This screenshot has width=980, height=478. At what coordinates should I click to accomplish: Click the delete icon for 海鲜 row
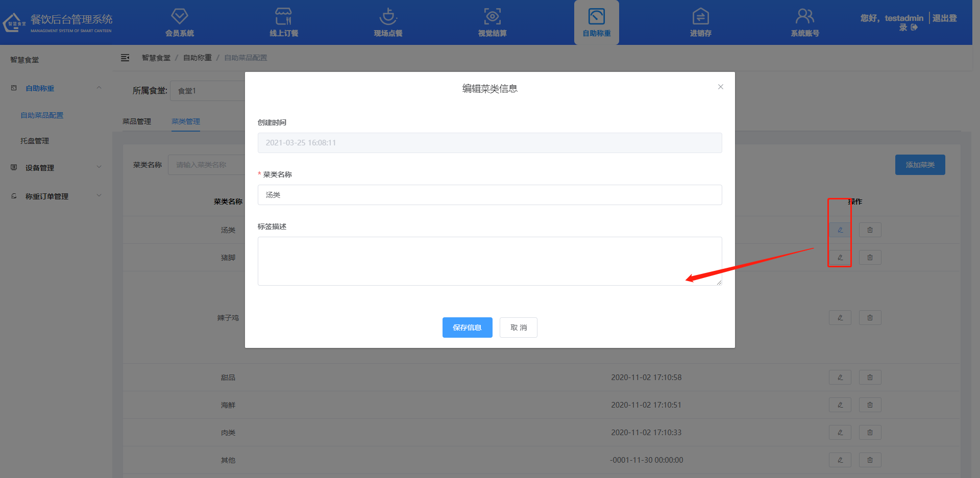click(870, 405)
